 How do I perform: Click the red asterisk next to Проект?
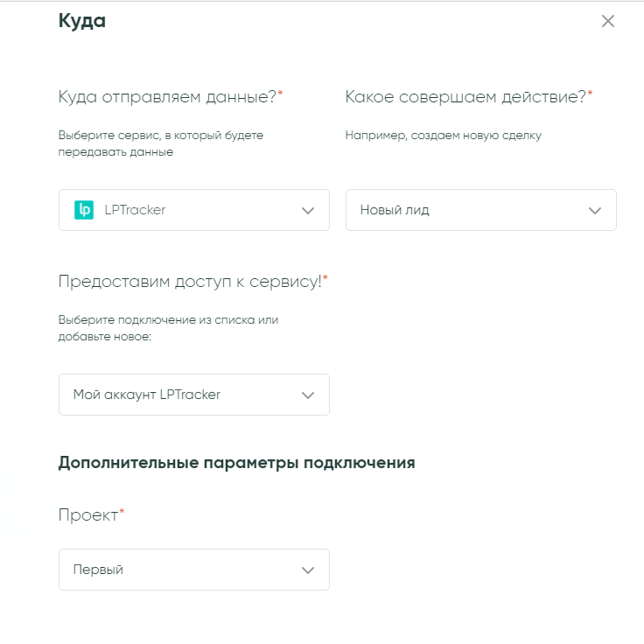122,513
